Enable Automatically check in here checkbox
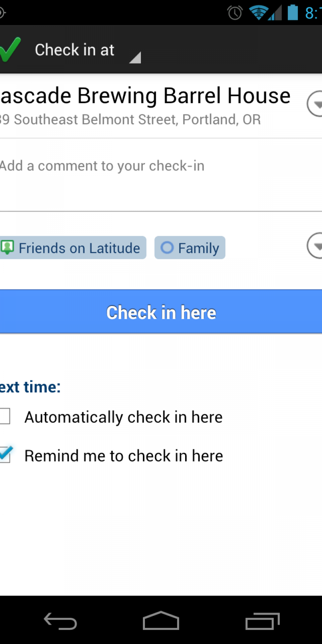322x644 pixels. point(5,416)
